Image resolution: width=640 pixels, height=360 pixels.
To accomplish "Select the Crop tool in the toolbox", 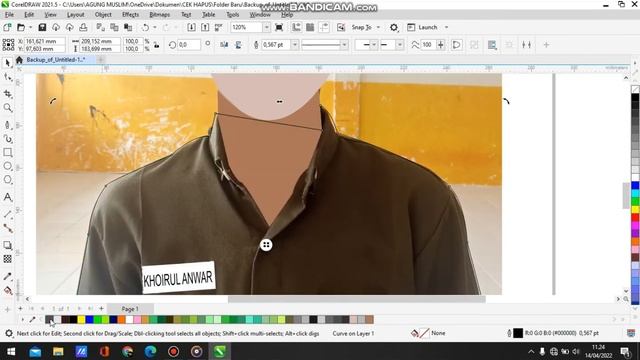I will (7, 94).
